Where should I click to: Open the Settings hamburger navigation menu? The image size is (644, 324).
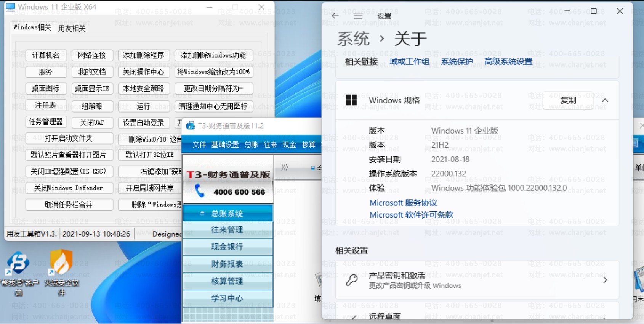tap(358, 16)
